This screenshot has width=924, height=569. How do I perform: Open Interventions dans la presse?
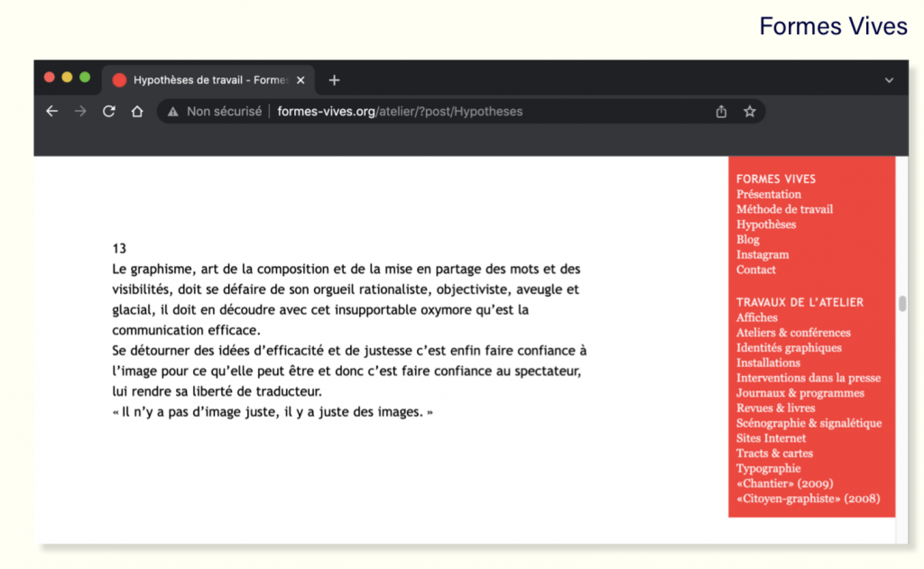pos(808,378)
